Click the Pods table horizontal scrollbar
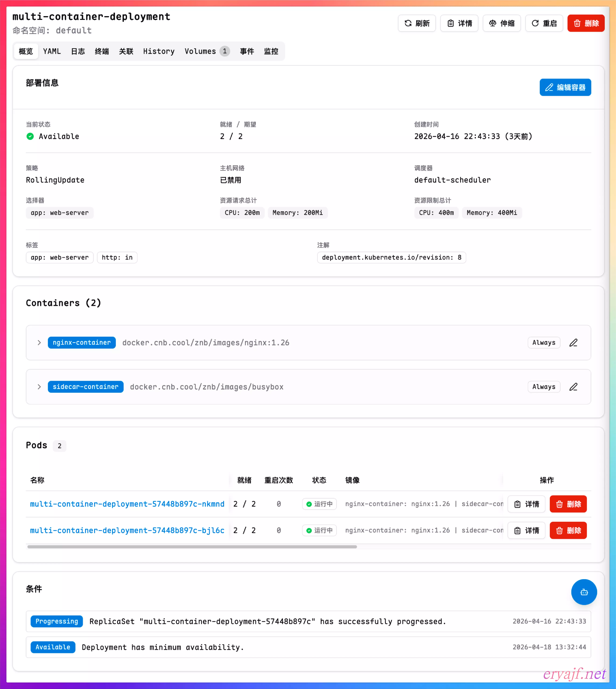The image size is (616, 689). (x=192, y=547)
